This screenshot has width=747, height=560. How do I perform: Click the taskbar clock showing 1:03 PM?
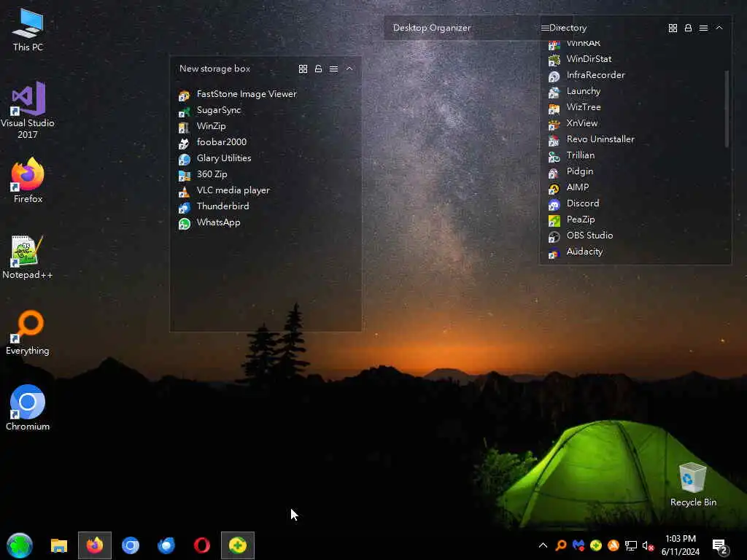(x=681, y=545)
